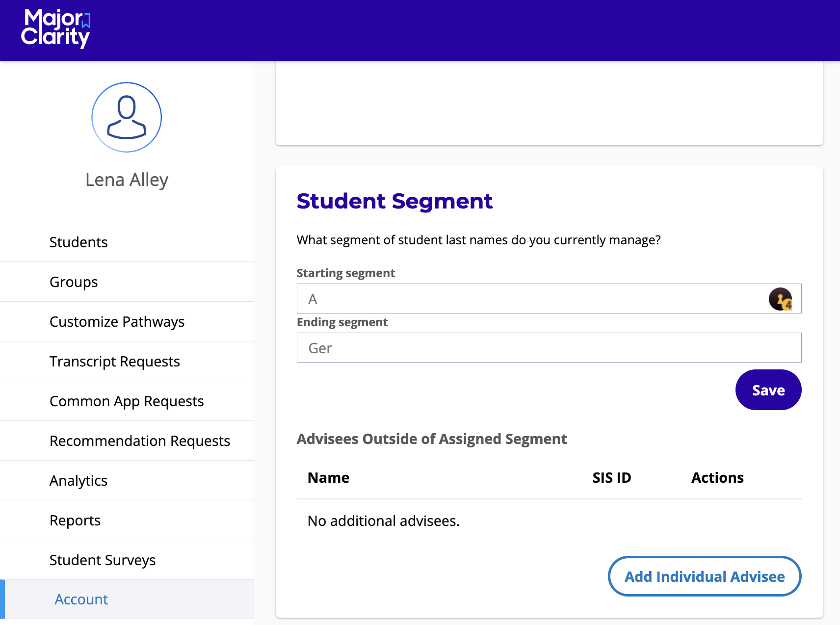This screenshot has height=625, width=840.
Task: Navigate to Groups
Action: 73,282
